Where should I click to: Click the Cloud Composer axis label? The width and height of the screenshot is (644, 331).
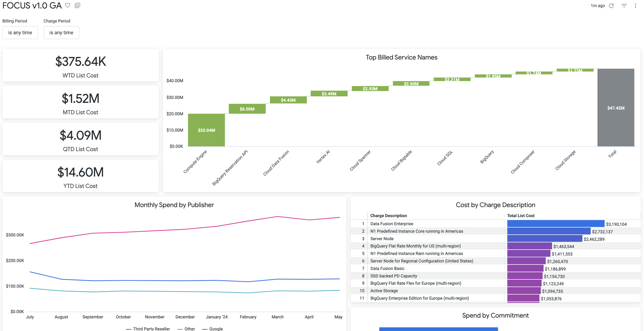tap(523, 162)
